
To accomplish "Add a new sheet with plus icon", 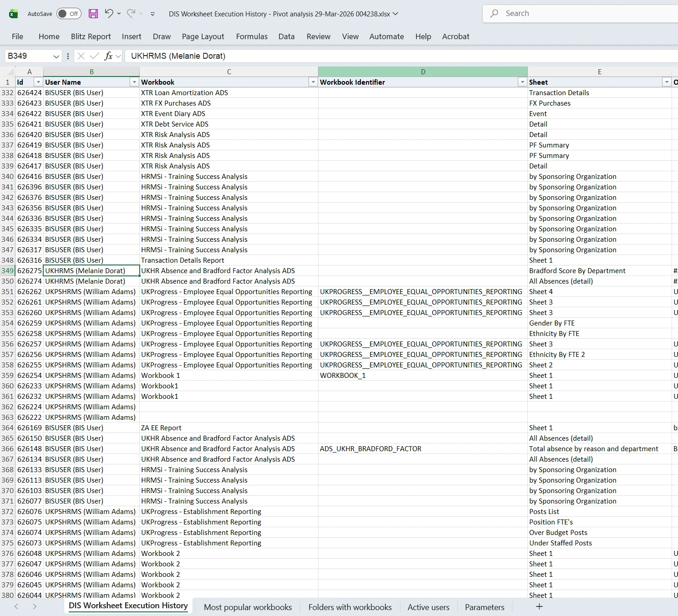I will [x=539, y=606].
